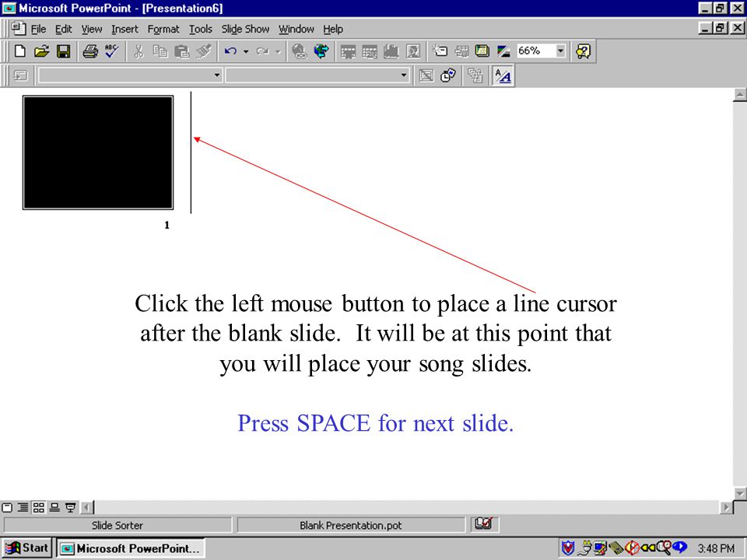747x560 pixels.
Task: Show the Web toolbar globe icon
Action: (x=321, y=51)
